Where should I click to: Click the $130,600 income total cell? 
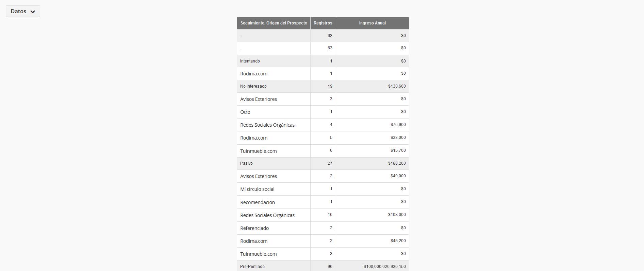coord(397,86)
